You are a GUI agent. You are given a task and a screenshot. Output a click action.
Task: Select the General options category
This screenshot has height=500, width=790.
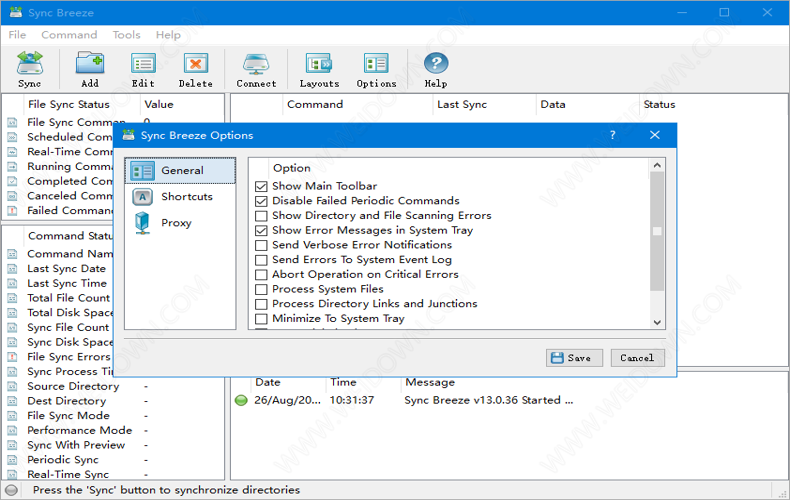click(180, 171)
